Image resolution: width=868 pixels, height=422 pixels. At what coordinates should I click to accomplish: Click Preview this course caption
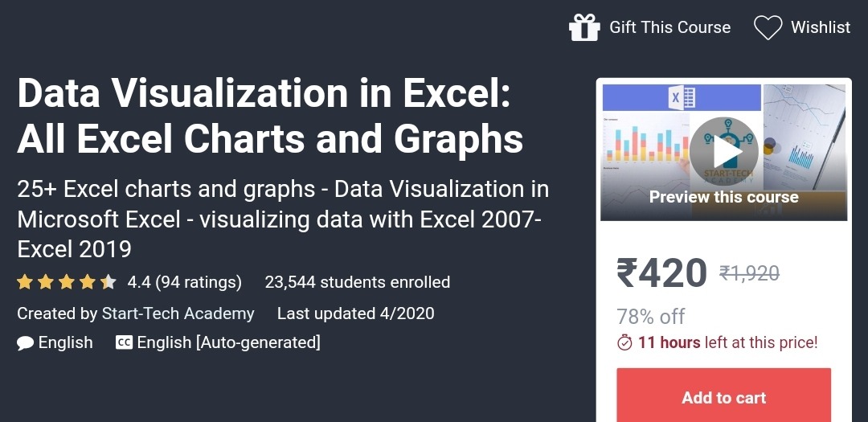(x=723, y=197)
